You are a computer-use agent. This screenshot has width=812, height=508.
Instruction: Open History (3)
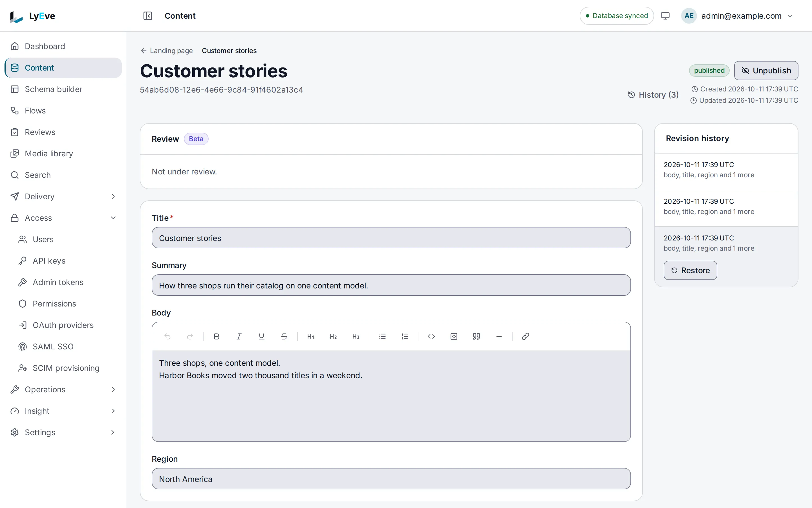(653, 95)
